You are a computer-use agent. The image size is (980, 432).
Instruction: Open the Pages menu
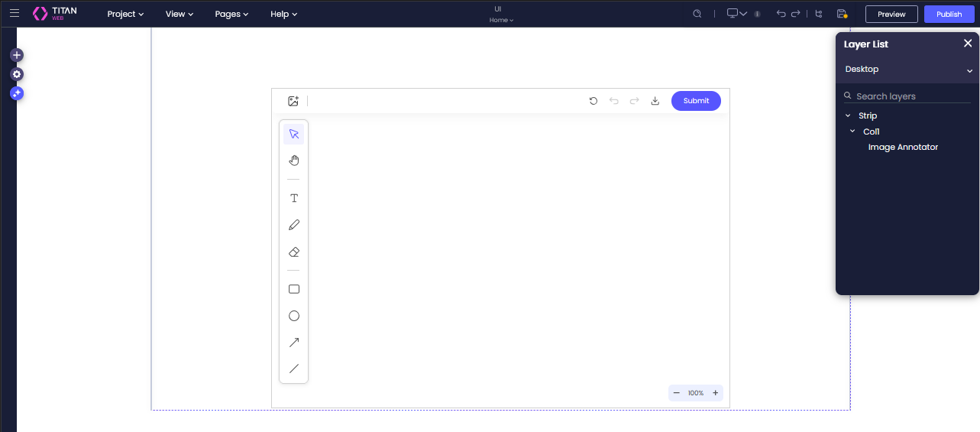coord(231,14)
